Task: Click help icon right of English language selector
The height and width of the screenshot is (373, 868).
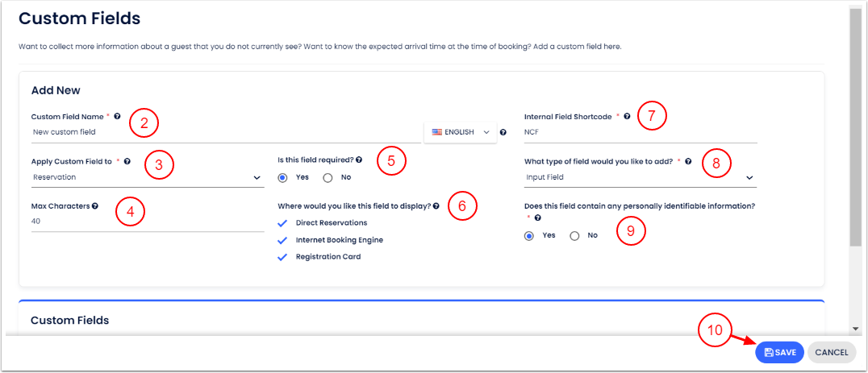Action: tap(503, 132)
